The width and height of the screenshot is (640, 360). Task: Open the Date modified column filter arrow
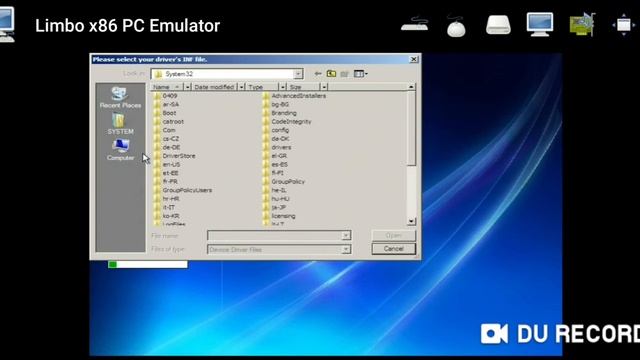241,87
